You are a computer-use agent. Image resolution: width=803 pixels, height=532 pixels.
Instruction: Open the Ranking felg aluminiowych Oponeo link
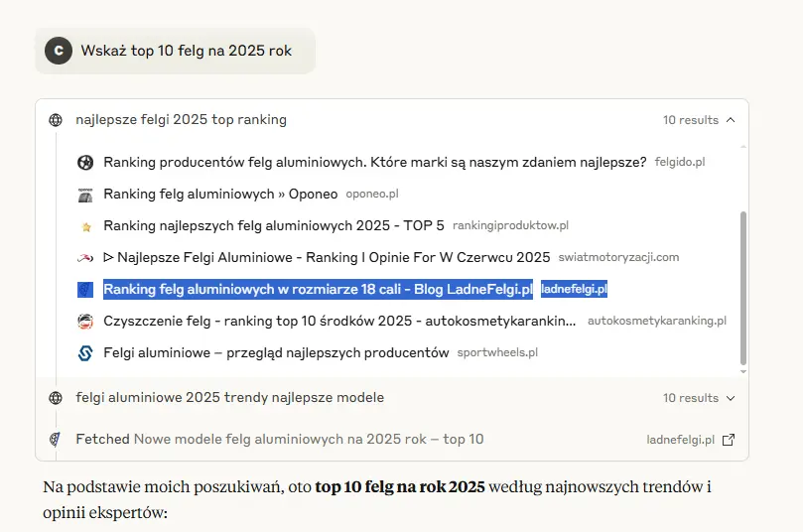[220, 194]
